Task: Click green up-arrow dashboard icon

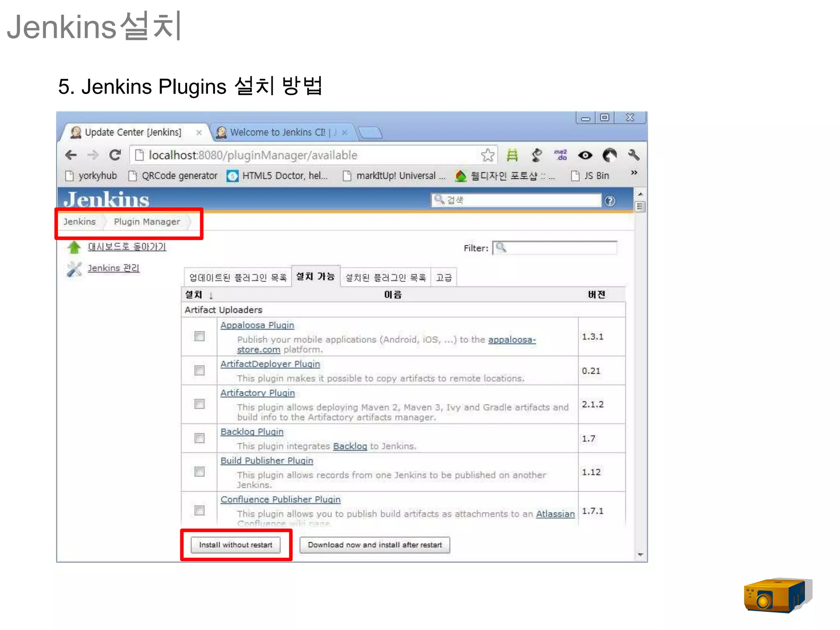Action: click(74, 247)
